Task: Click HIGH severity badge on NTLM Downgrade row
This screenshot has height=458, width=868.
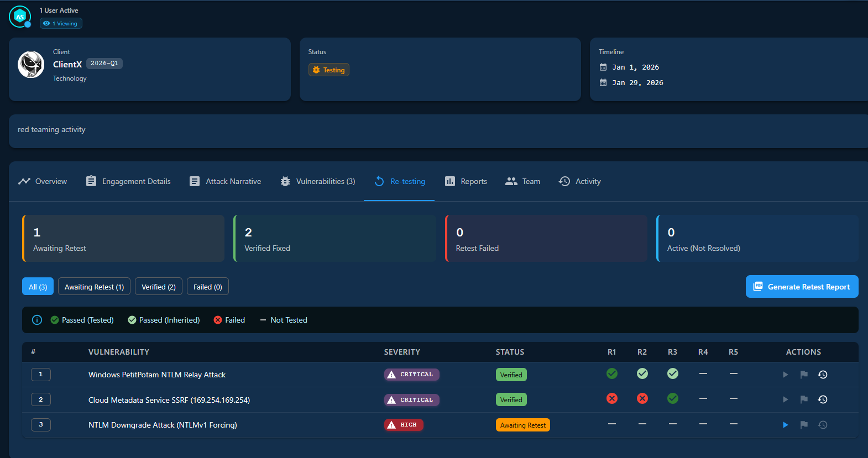Action: click(x=404, y=425)
